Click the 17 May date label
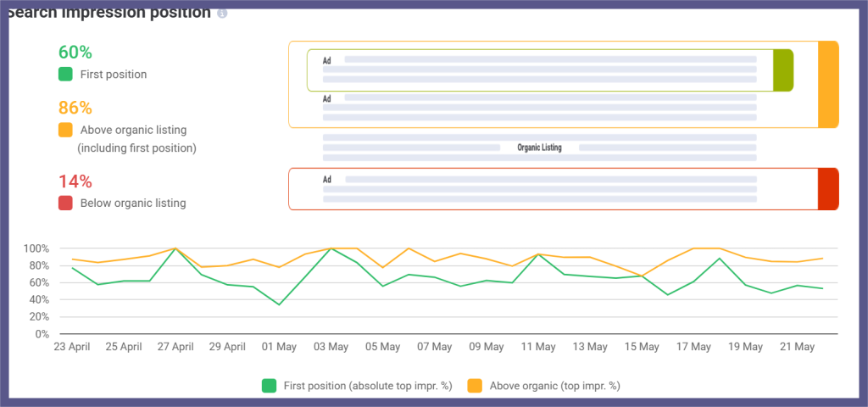Image resolution: width=868 pixels, height=407 pixels. tap(693, 347)
